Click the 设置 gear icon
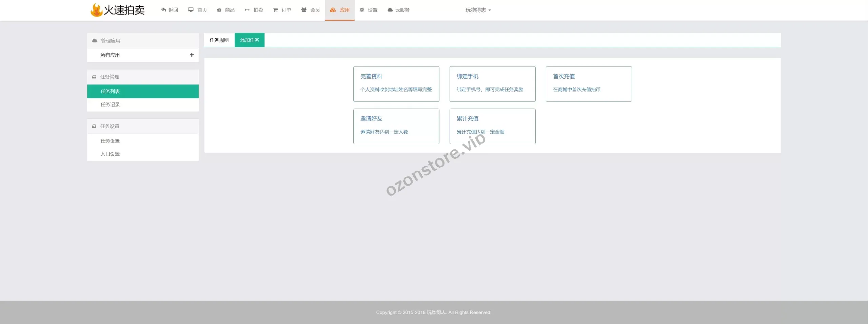 tap(362, 10)
